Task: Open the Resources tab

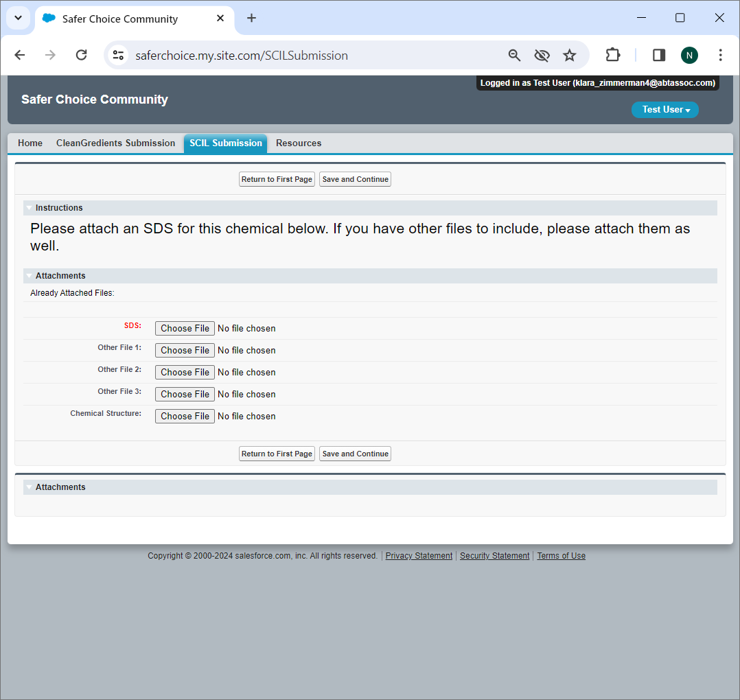Action: (x=299, y=143)
